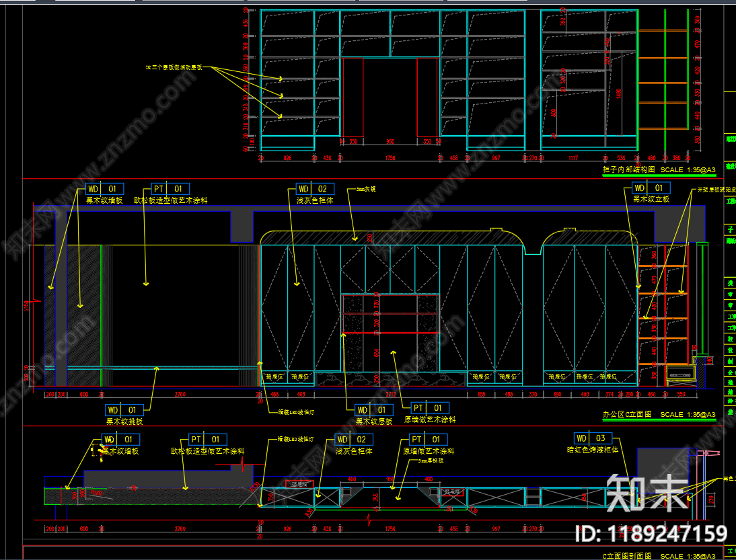
Task: Click the 2712 width dimension
Action: (x=390, y=395)
